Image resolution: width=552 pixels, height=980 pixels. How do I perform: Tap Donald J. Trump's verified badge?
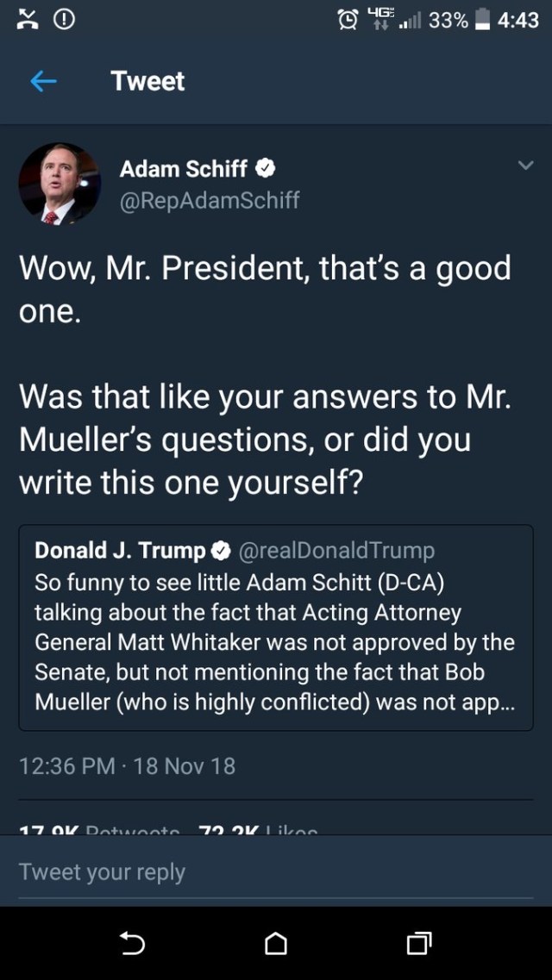click(x=221, y=550)
